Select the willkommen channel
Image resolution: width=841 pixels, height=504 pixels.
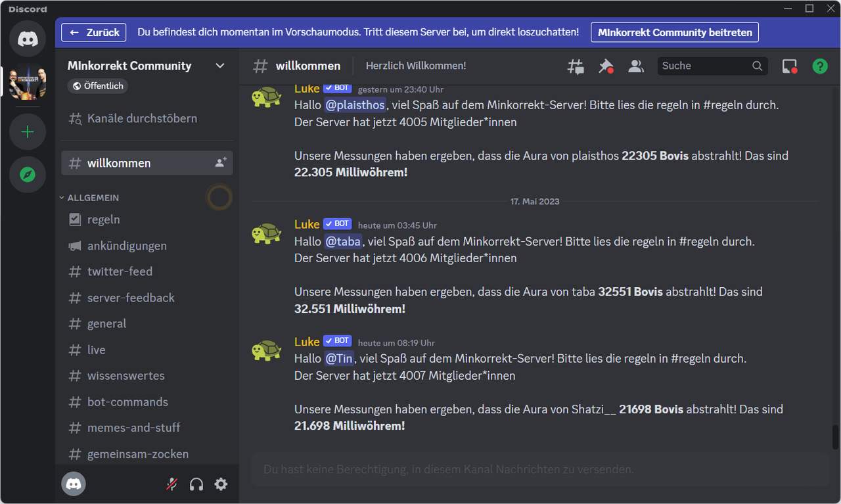coord(147,163)
